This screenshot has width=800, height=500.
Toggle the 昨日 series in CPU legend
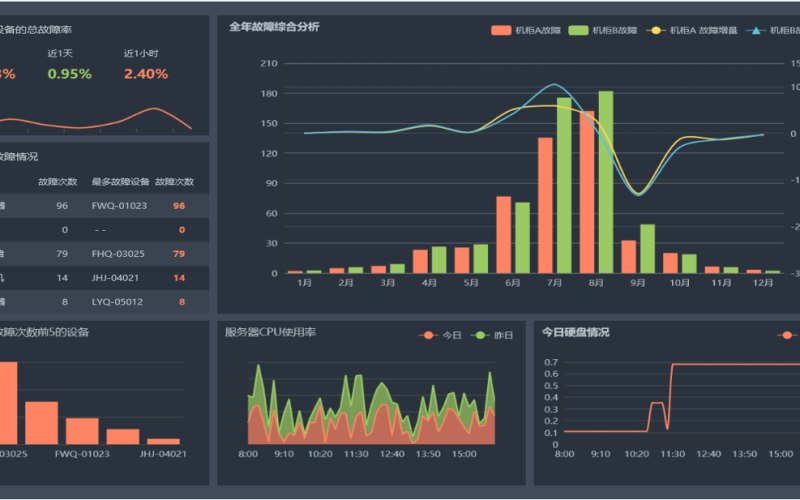491,335
